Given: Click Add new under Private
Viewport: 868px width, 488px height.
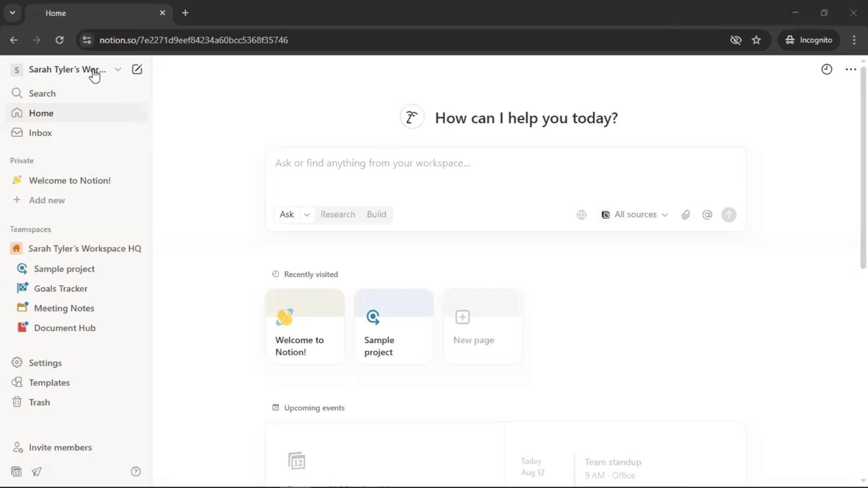Looking at the screenshot, I should [x=47, y=200].
